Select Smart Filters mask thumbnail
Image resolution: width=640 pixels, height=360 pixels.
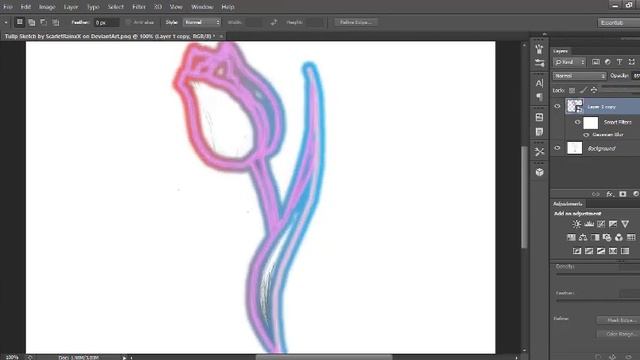click(591, 122)
